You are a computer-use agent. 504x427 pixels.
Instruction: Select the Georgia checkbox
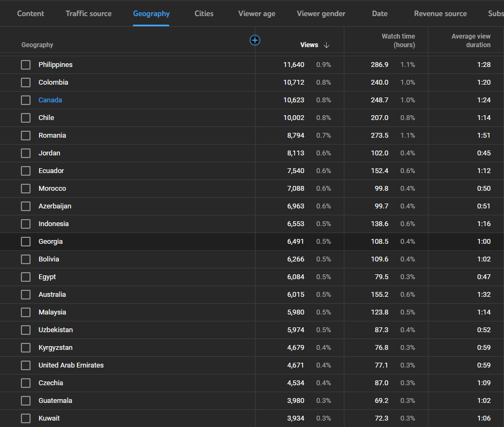[x=26, y=242]
